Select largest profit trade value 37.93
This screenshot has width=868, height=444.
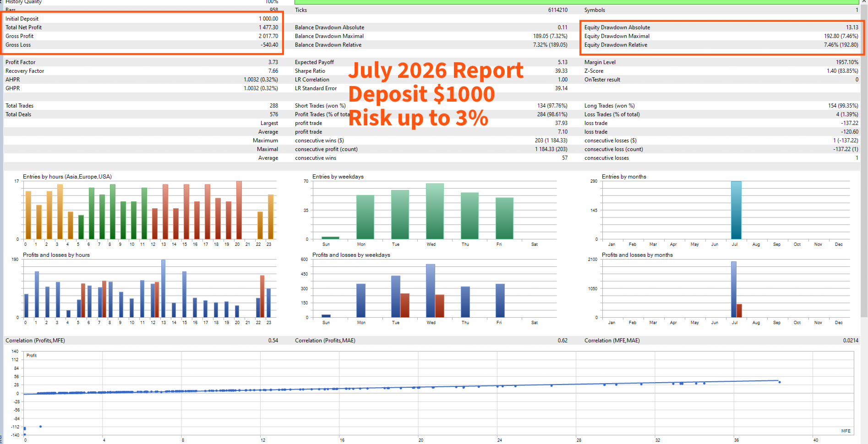pyautogui.click(x=561, y=123)
